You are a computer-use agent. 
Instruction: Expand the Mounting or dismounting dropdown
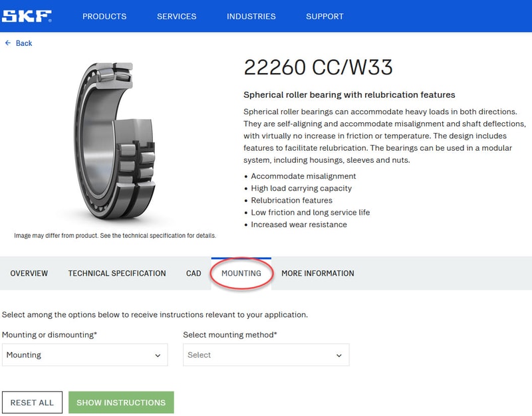[x=84, y=355]
